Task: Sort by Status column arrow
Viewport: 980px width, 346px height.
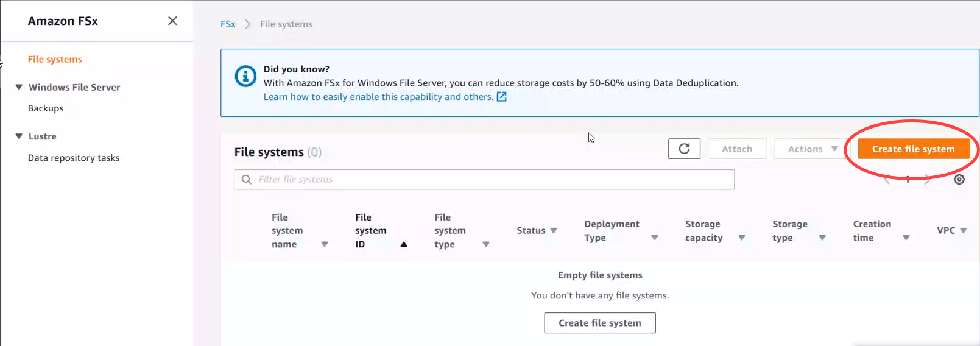Action: click(x=553, y=230)
